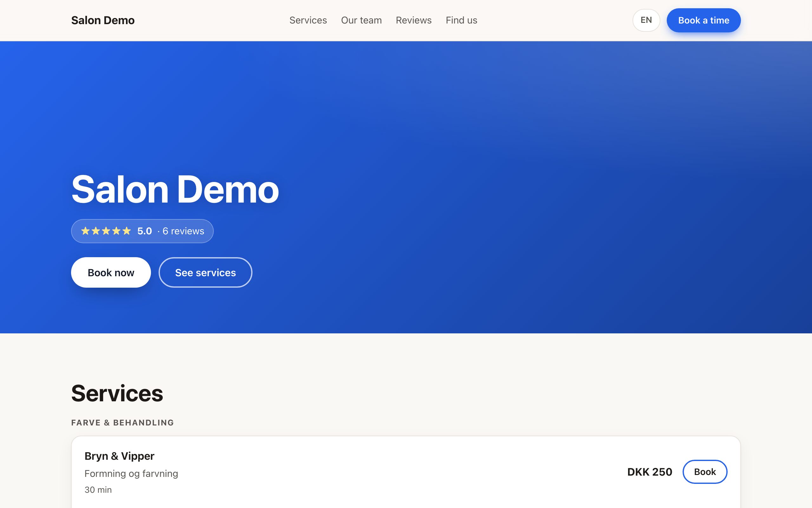This screenshot has height=508, width=812.
Task: Click the Book a time button
Action: (704, 20)
